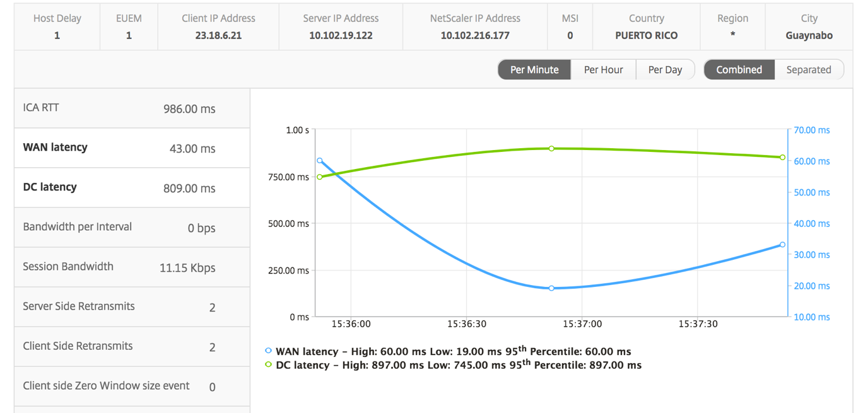Select Server Side Retransmits row

click(132, 307)
